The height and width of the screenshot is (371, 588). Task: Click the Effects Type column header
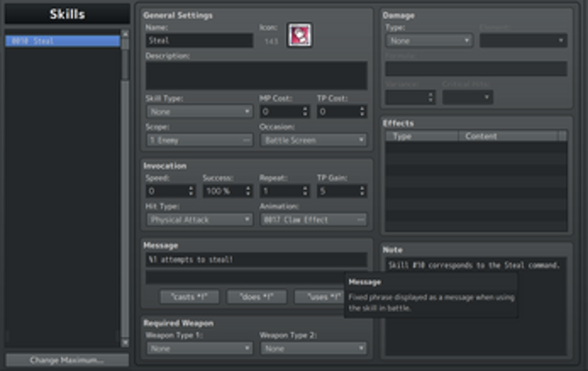point(422,136)
